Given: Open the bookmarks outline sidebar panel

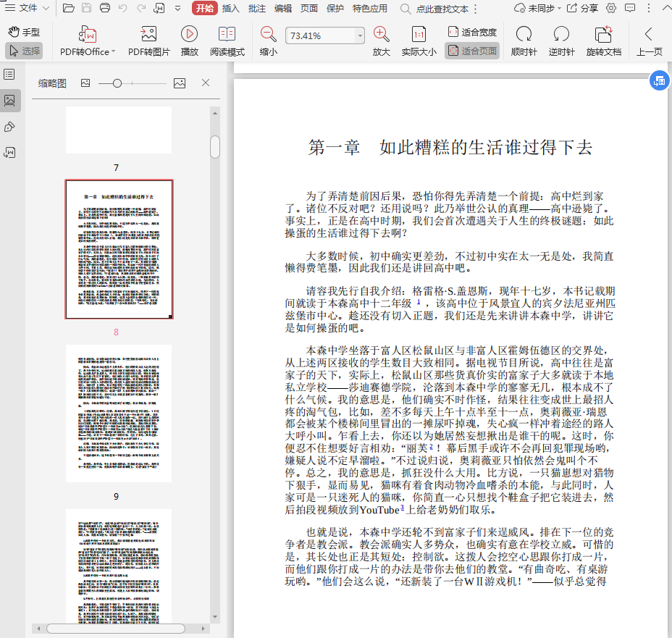Looking at the screenshot, I should pos(9,75).
